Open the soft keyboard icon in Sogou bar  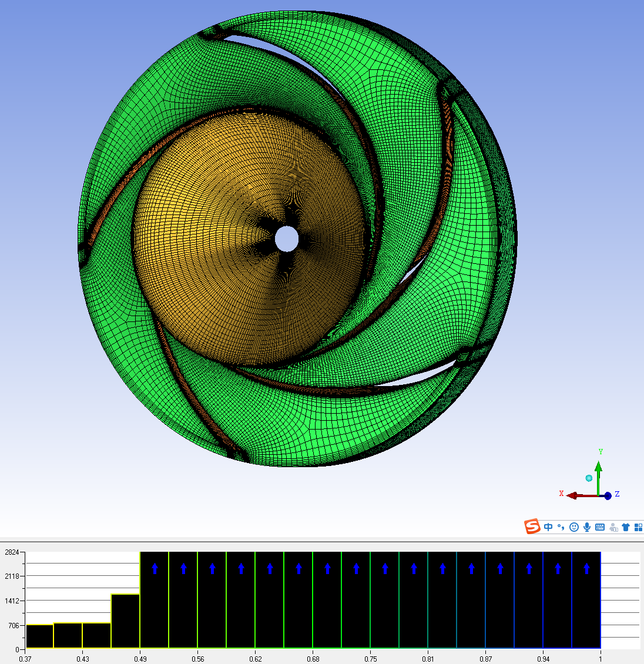600,527
